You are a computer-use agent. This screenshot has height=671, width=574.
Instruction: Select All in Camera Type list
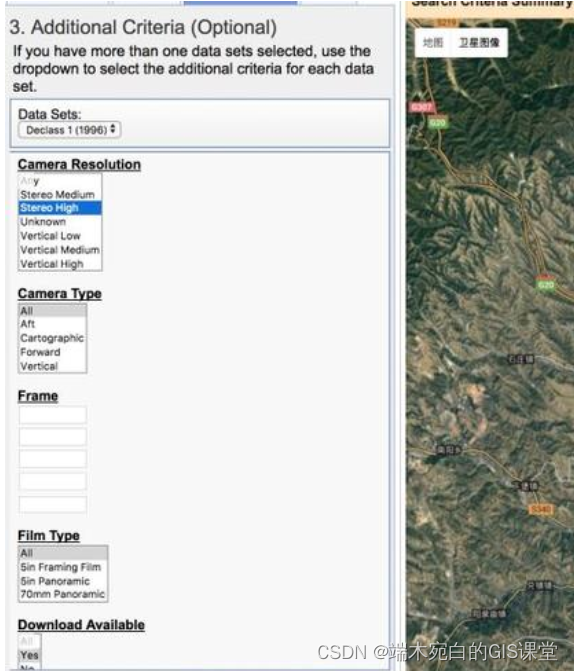tap(52, 311)
